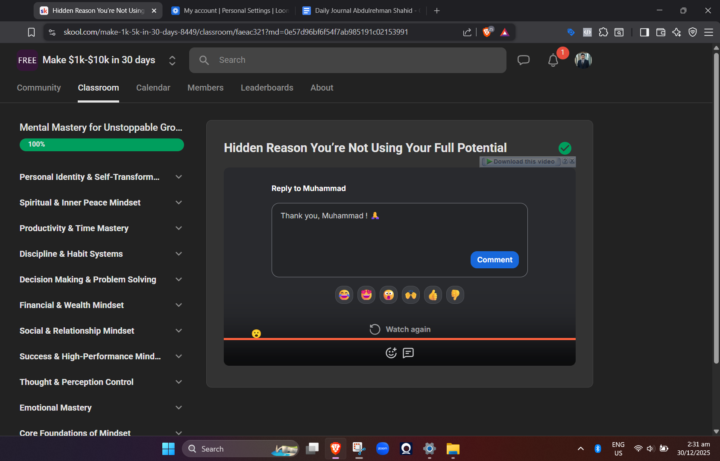Open the Leaderboards tab
The height and width of the screenshot is (461, 720).
(267, 88)
